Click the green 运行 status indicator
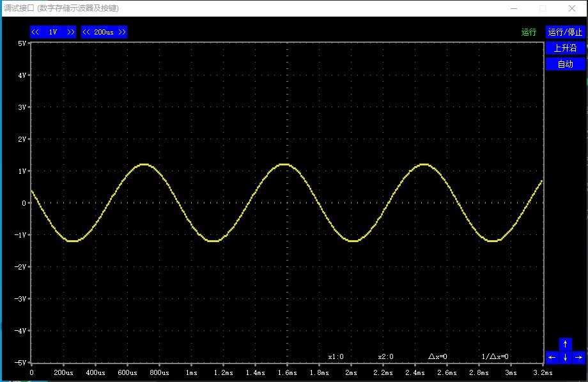The height and width of the screenshot is (382, 588). click(x=529, y=32)
